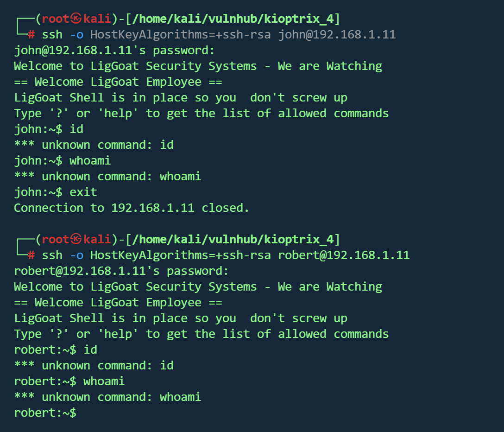Image resolution: width=504 pixels, height=432 pixels.
Task: Click the id command typed by john
Action: coord(76,129)
